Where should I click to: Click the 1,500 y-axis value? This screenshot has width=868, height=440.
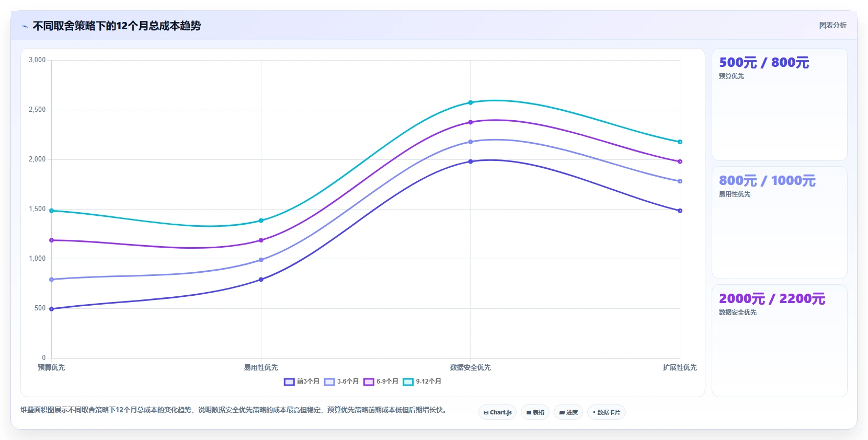(37, 209)
